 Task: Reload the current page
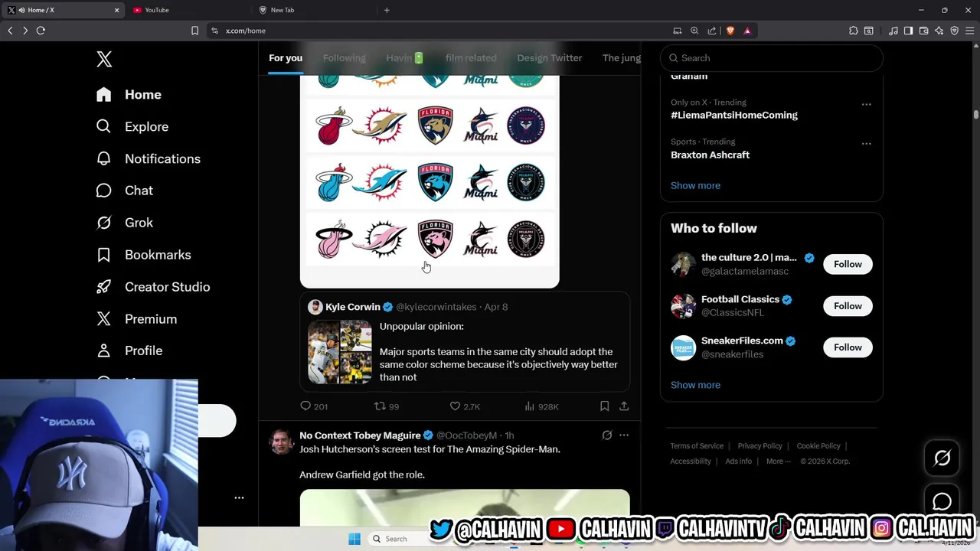(x=41, y=31)
